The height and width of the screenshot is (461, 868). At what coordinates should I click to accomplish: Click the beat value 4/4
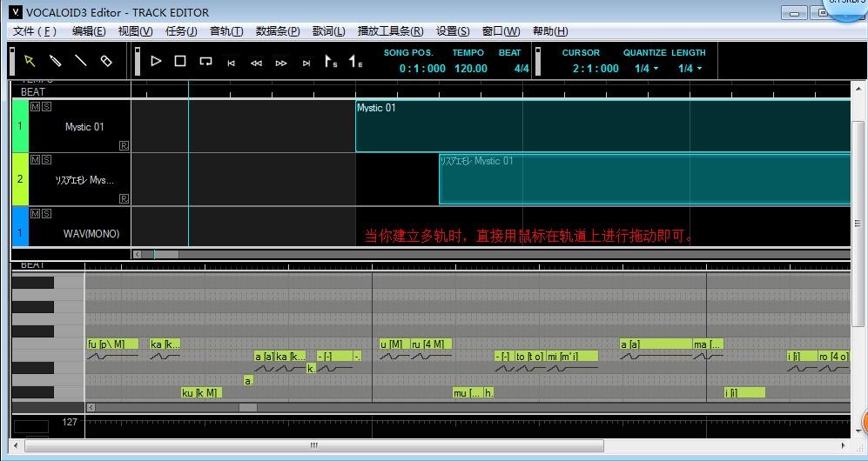click(521, 69)
